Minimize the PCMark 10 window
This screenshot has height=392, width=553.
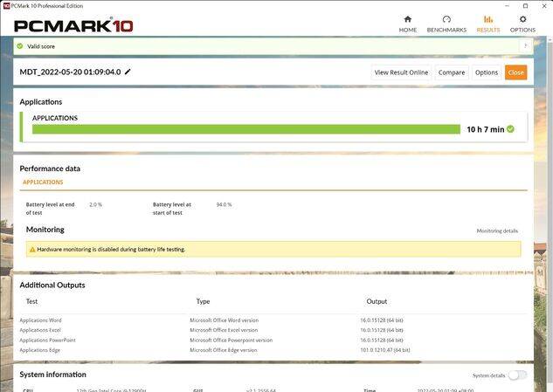coord(508,5)
